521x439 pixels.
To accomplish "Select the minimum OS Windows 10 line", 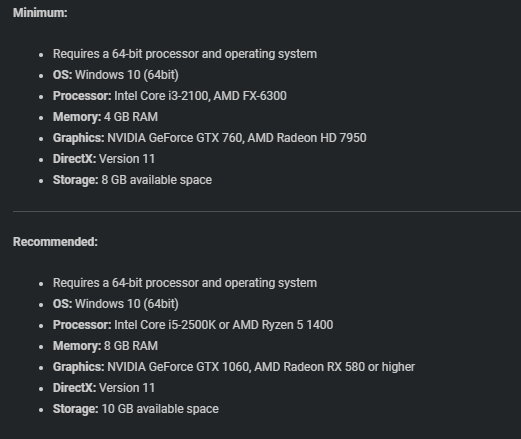I will [116, 75].
